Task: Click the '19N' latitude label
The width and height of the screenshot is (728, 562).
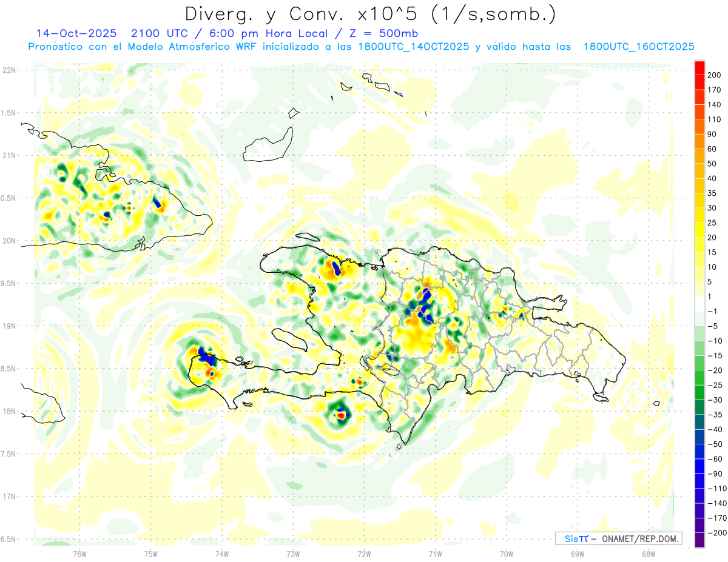Action: 8,326
